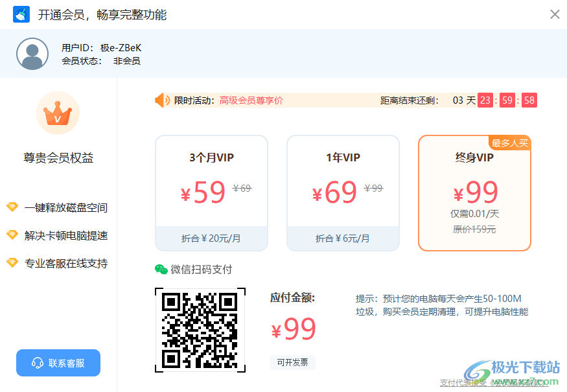Click the countdown hours box 23
The width and height of the screenshot is (567, 392).
485,100
